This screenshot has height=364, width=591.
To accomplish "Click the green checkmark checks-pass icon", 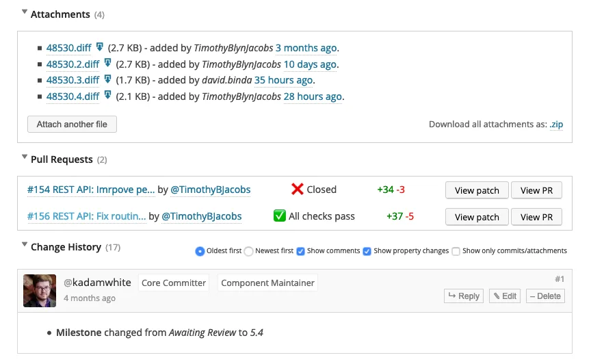I will pos(279,216).
